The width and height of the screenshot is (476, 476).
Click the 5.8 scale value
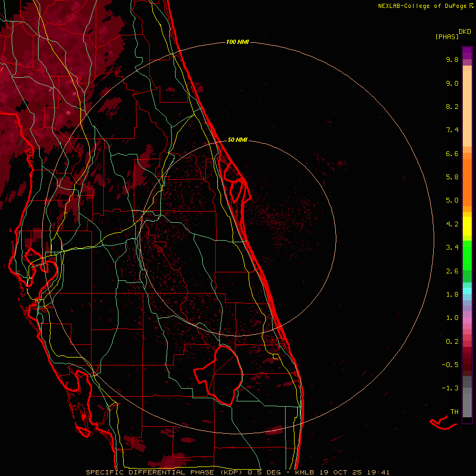[x=452, y=177]
